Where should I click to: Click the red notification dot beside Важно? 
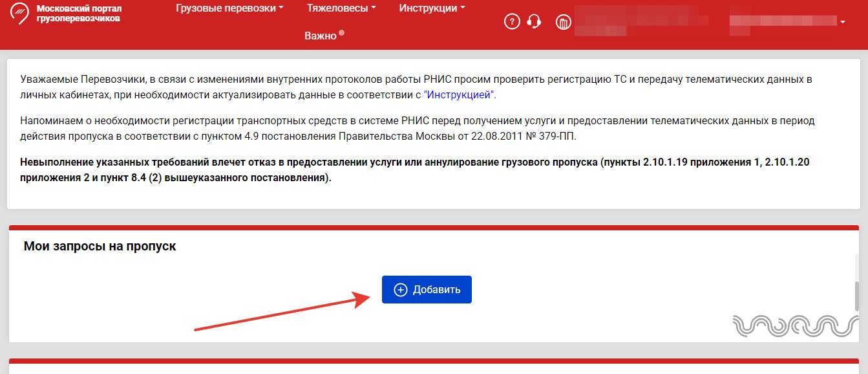341,32
